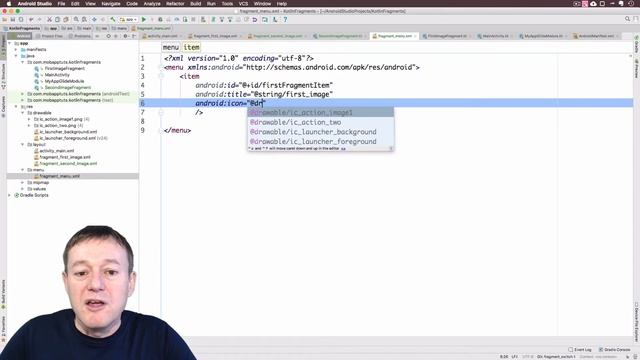Click scroll-from-source target icon in Project panel
The height and width of the screenshot is (360, 640).
click(x=109, y=36)
